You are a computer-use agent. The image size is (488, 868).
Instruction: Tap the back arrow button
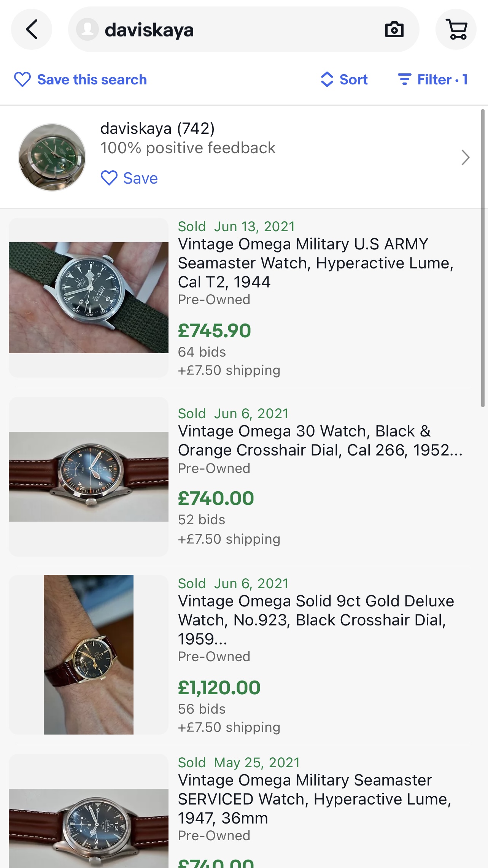click(x=32, y=30)
